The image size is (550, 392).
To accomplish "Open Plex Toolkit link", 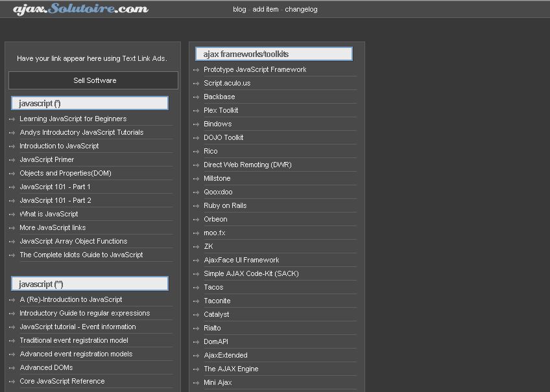I will point(221,110).
